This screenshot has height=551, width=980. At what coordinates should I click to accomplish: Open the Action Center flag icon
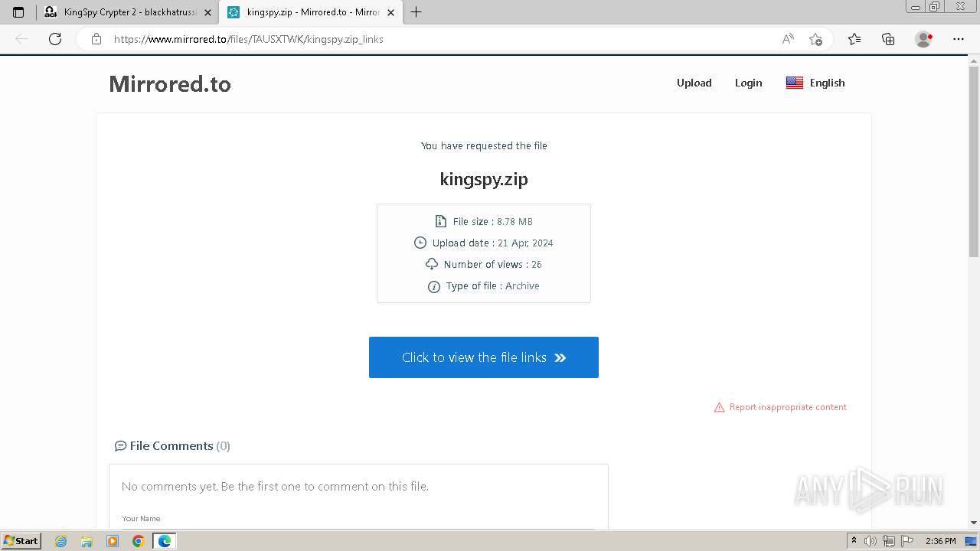[x=907, y=541]
